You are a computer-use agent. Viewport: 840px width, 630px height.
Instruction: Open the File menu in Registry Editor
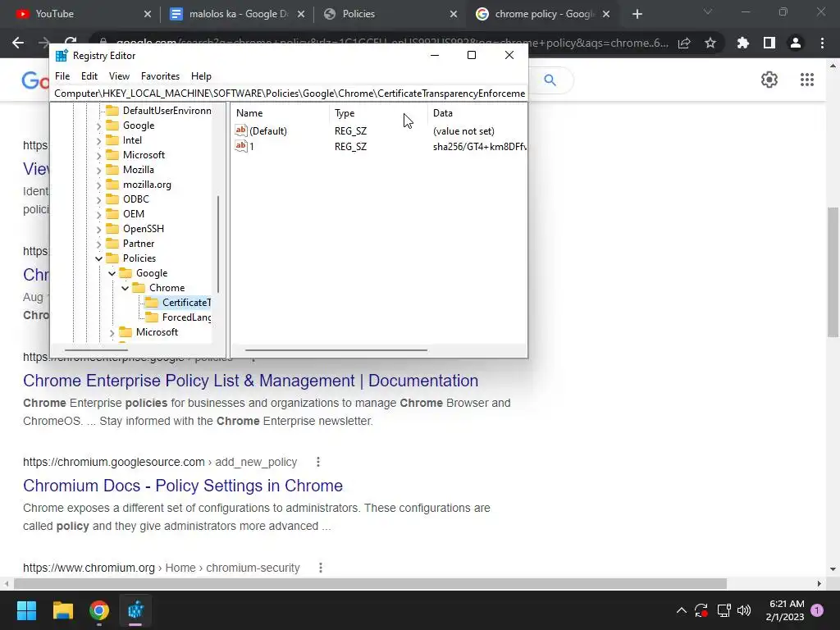[62, 76]
